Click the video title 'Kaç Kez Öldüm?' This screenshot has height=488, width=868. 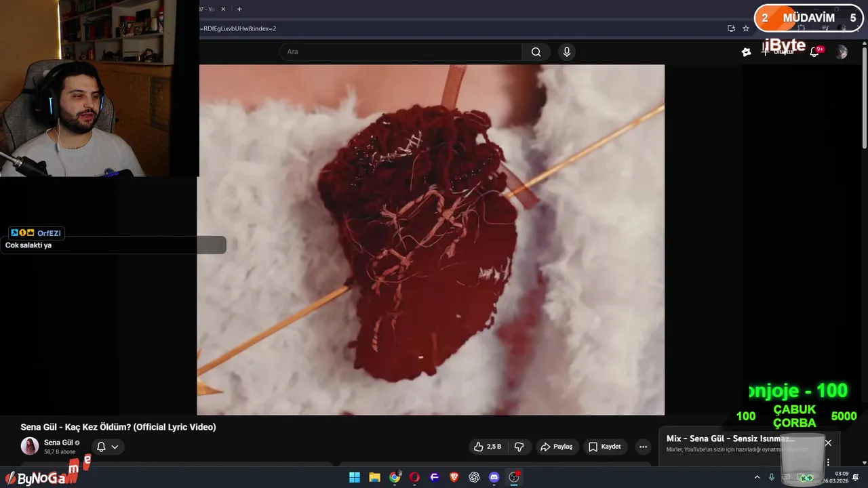[118, 427]
